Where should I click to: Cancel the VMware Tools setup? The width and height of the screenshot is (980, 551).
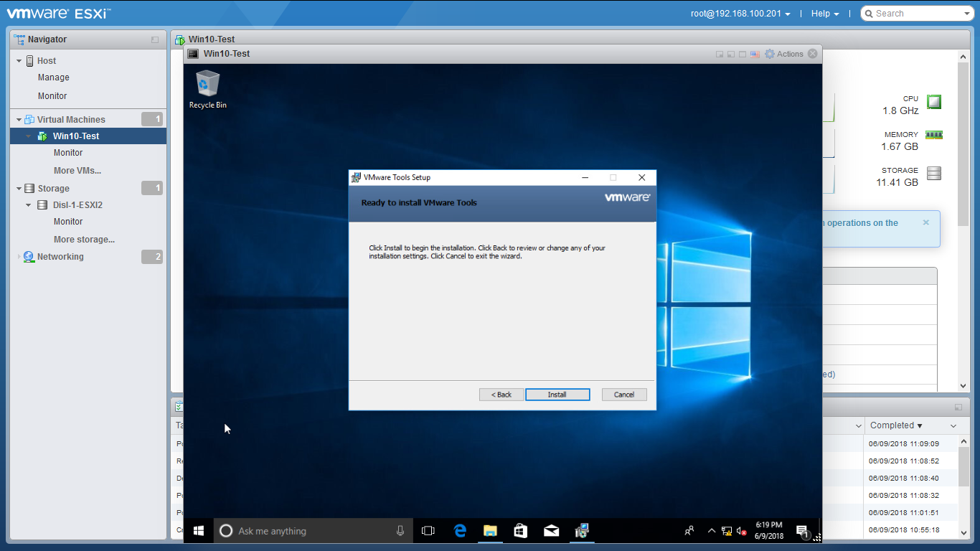click(623, 395)
